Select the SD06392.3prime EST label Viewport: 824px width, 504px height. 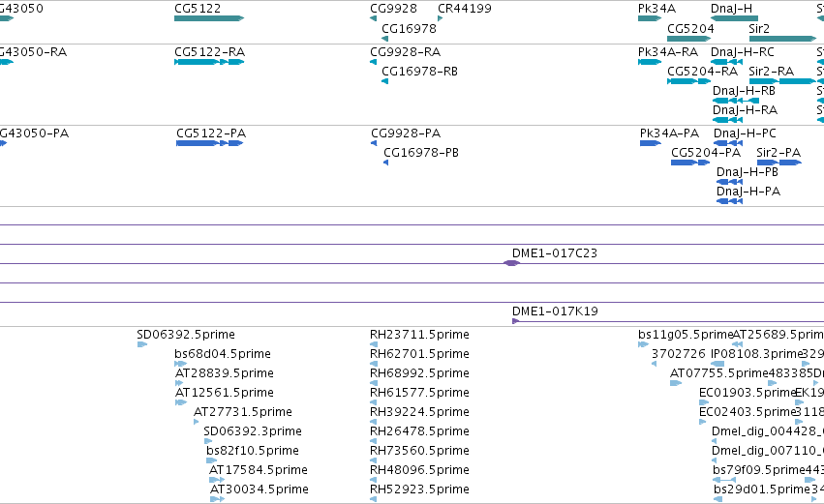(x=253, y=431)
